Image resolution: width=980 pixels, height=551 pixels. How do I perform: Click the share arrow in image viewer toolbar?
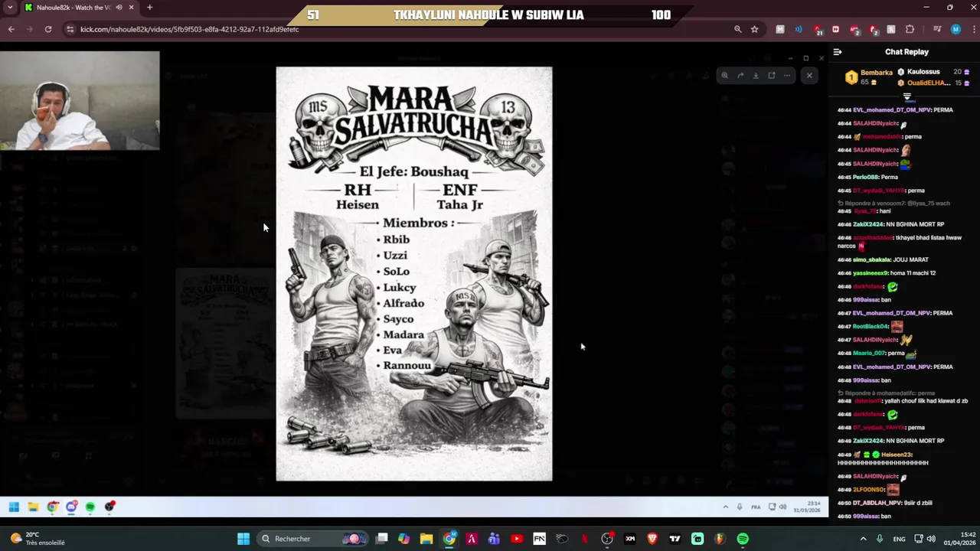[x=740, y=75]
